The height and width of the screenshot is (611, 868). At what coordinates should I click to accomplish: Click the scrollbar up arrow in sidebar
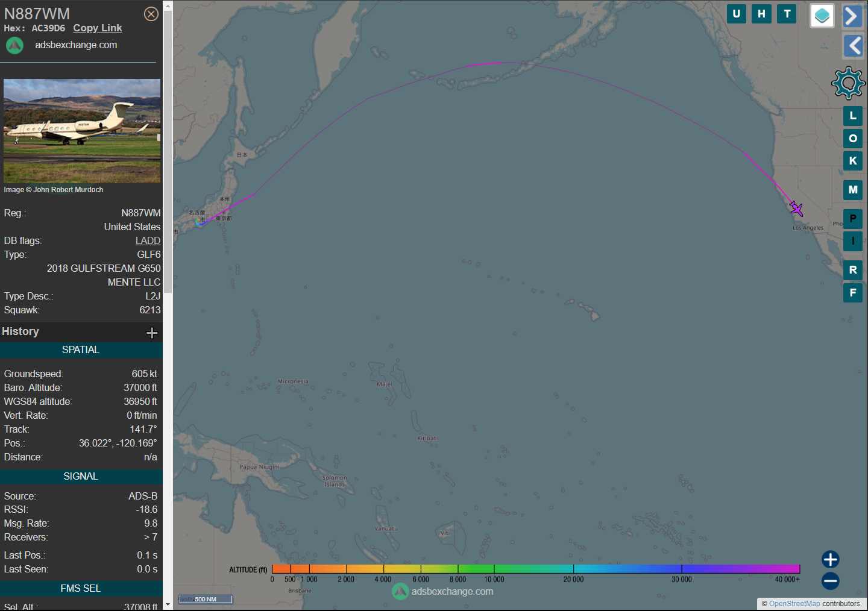(168, 5)
